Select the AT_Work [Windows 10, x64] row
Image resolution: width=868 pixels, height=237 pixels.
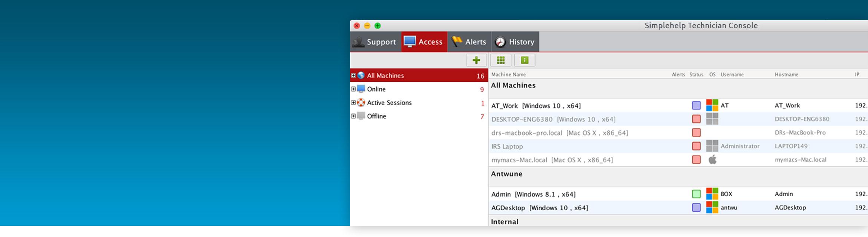coord(678,105)
